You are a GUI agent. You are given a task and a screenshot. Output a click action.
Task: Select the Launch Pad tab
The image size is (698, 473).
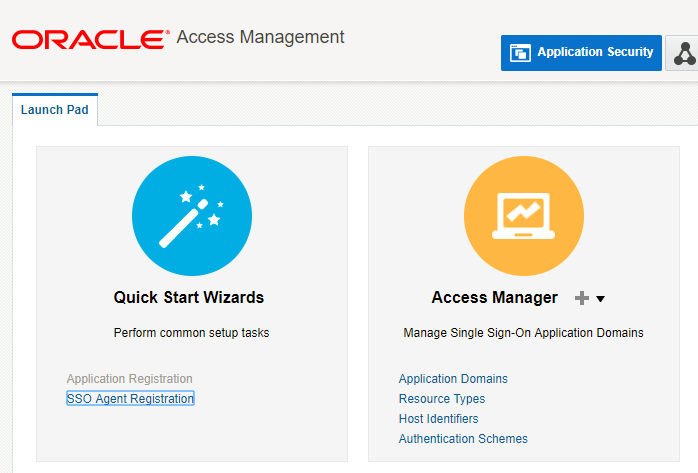pos(55,109)
